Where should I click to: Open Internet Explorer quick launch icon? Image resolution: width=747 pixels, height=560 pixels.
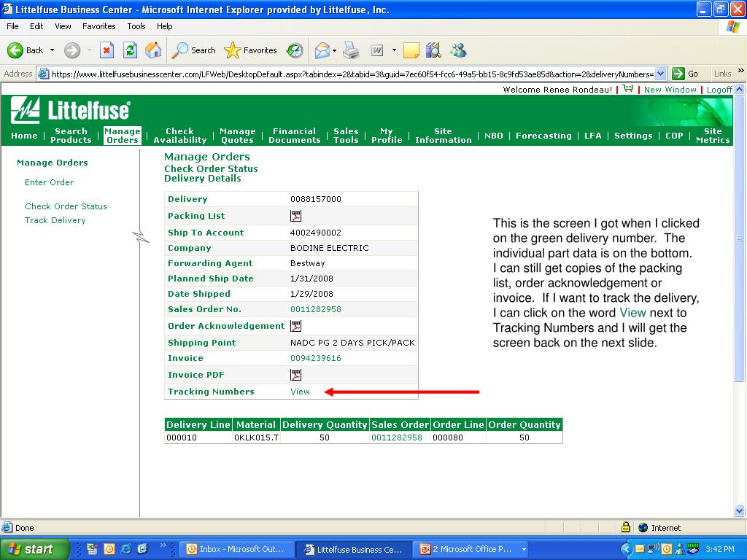(126, 549)
